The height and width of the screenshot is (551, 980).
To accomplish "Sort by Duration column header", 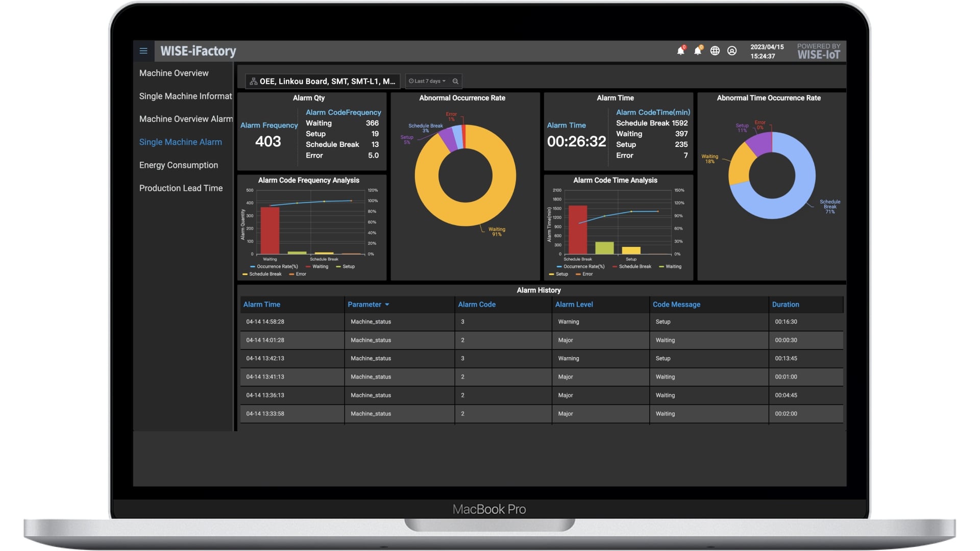I will 785,305.
